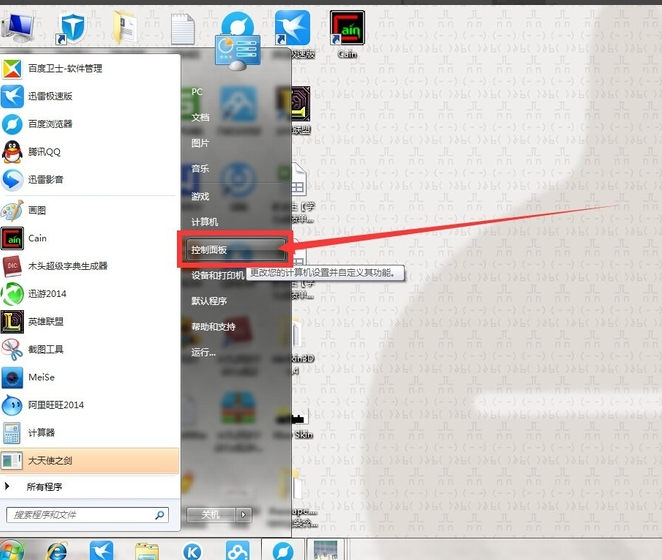Launch 英雄联盟 from the Start menu list

47,321
